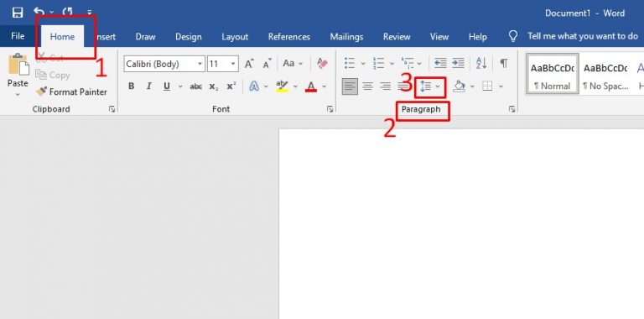The image size is (644, 319).
Task: Open the Customize Quick Access Toolbar menu
Action: (x=90, y=13)
